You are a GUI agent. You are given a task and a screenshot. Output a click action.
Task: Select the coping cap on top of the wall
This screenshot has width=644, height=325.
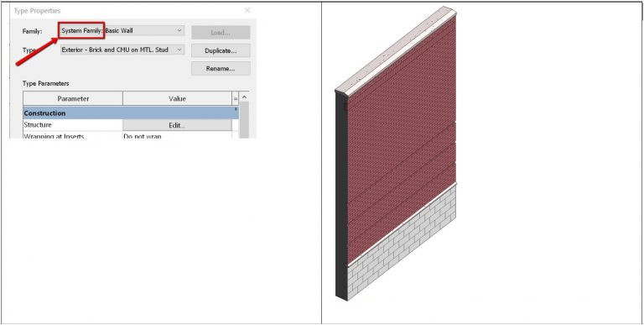(397, 50)
